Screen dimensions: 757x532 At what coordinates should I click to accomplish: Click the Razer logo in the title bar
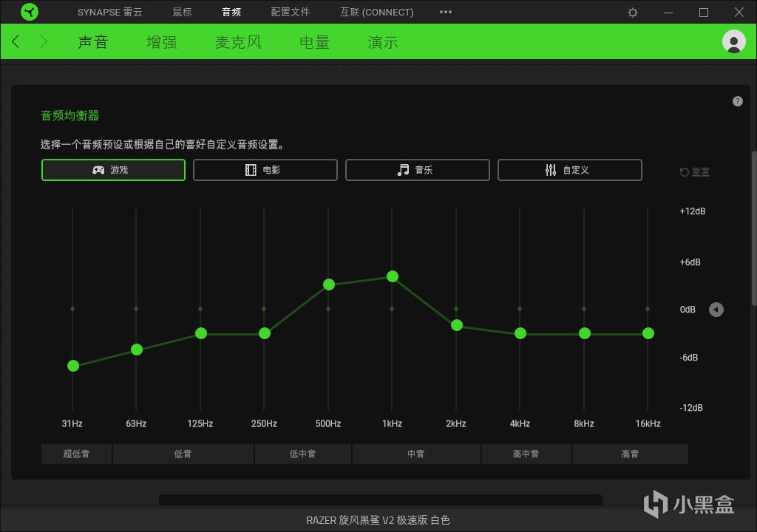coord(30,12)
